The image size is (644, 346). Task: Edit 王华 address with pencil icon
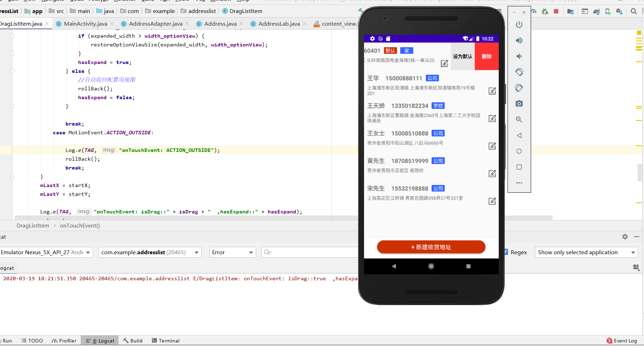(492, 91)
